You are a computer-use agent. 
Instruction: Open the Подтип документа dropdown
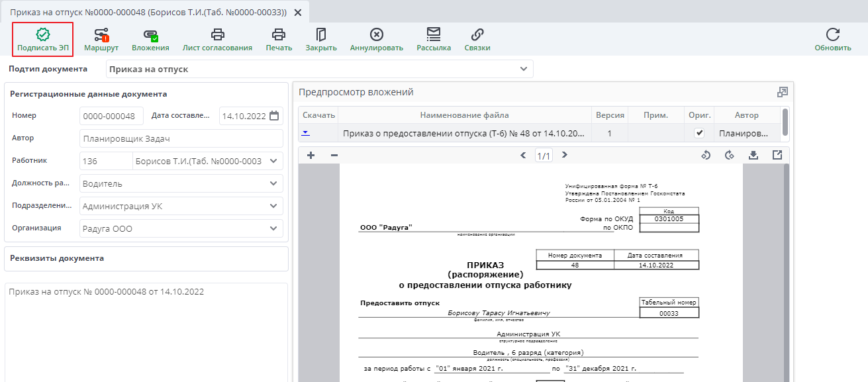coord(522,68)
